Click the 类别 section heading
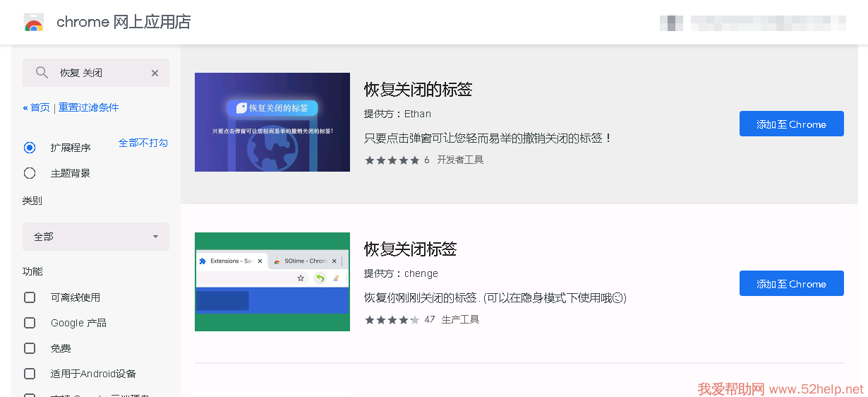The width and height of the screenshot is (868, 397). 32,201
